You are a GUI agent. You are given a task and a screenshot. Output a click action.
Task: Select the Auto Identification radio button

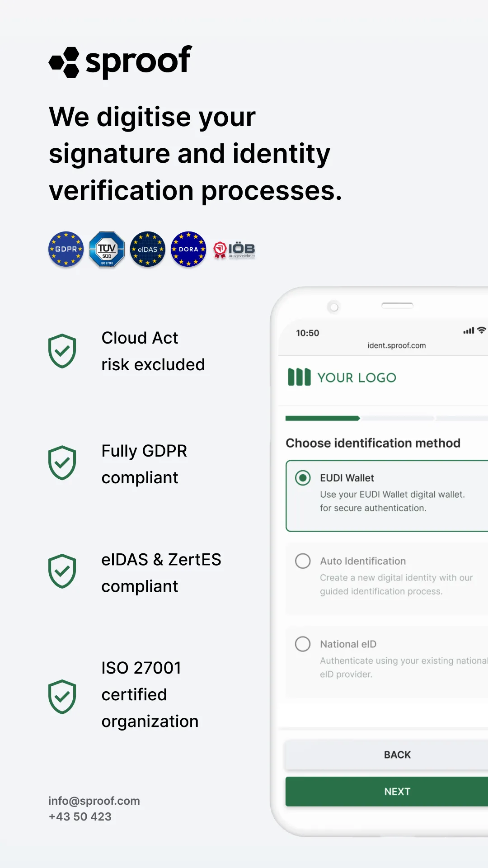pyautogui.click(x=303, y=561)
